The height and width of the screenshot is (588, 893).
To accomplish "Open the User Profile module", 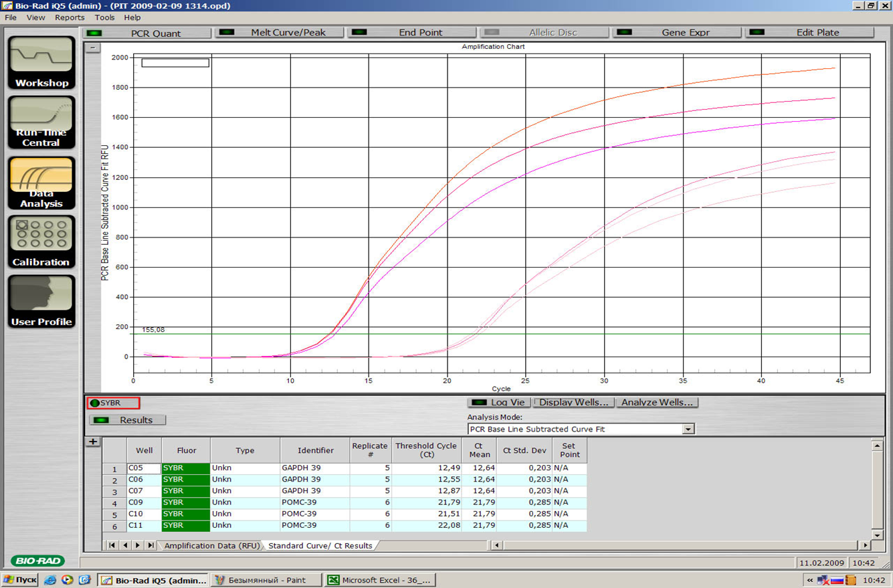I will 41,302.
